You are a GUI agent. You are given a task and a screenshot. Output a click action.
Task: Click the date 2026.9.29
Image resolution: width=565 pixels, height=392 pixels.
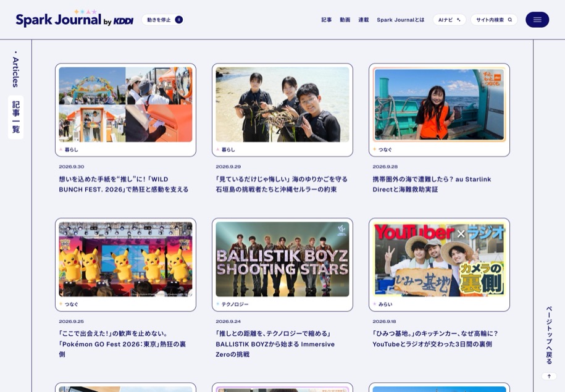[x=228, y=167]
